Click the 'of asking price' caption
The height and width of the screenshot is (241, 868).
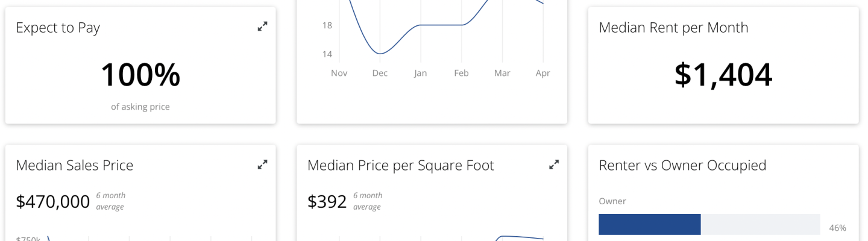click(x=140, y=107)
